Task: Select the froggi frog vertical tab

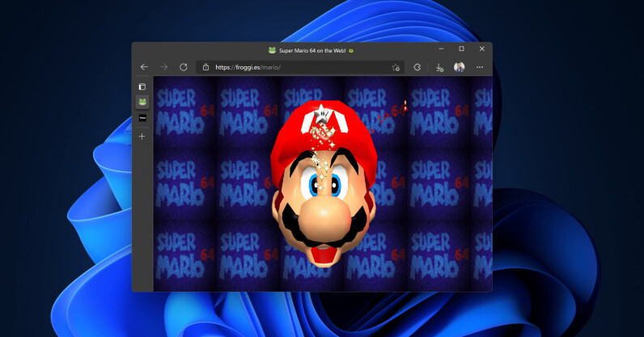Action: click(142, 102)
